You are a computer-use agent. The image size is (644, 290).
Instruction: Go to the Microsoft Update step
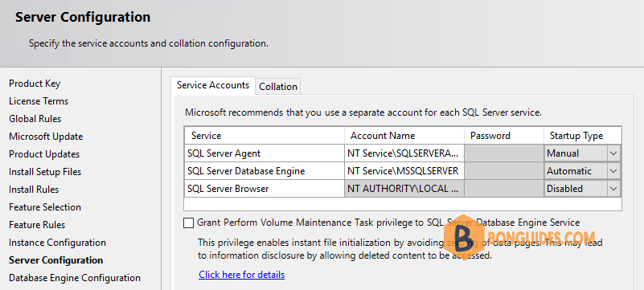click(46, 137)
